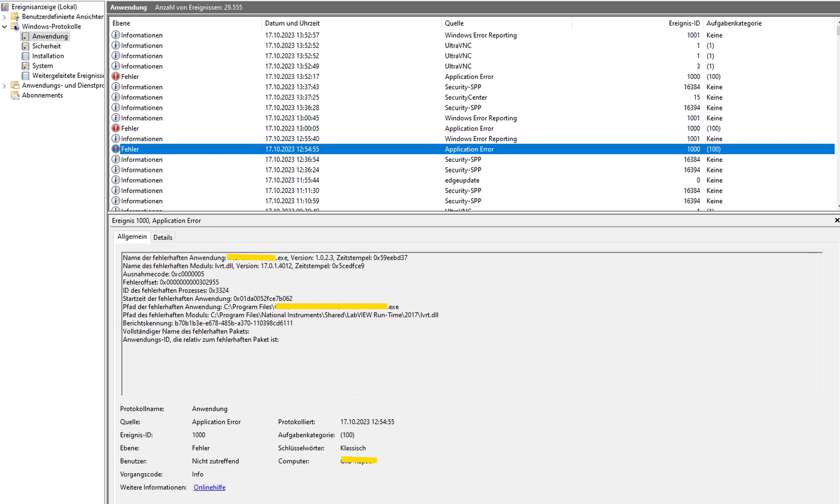Select the Sicherheit log icon

(26, 46)
